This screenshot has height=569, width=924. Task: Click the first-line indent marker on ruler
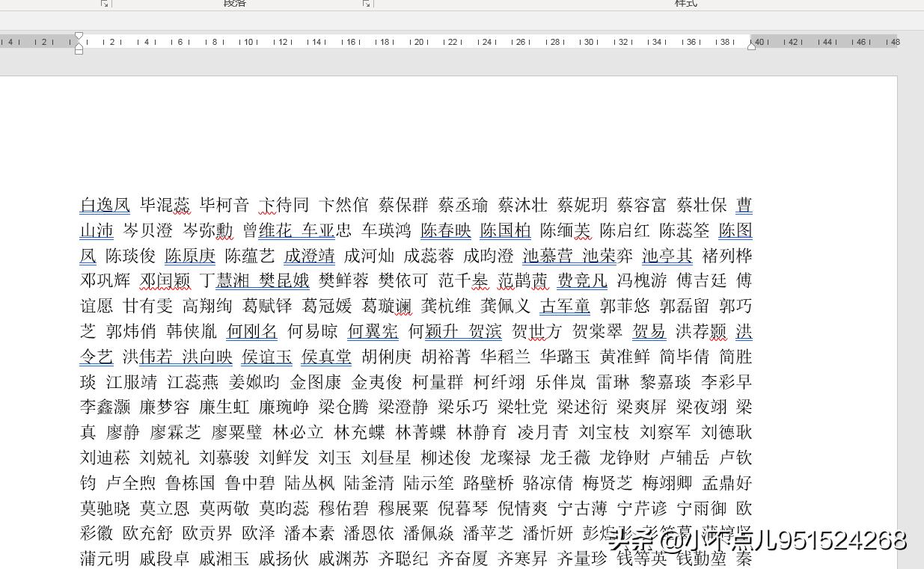pyautogui.click(x=79, y=35)
